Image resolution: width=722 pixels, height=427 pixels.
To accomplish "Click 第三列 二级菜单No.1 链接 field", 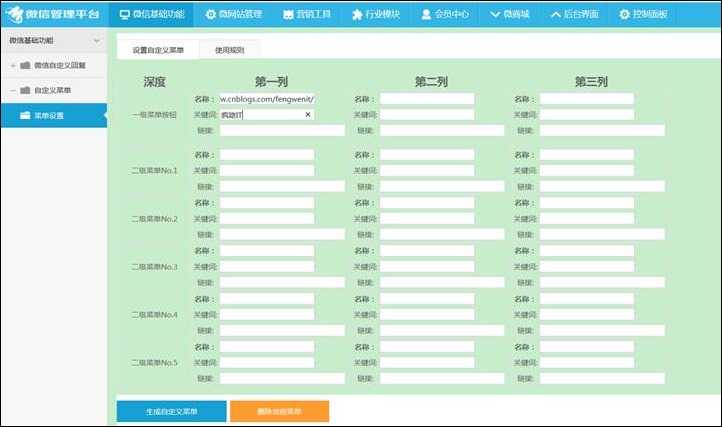I will pos(602,186).
